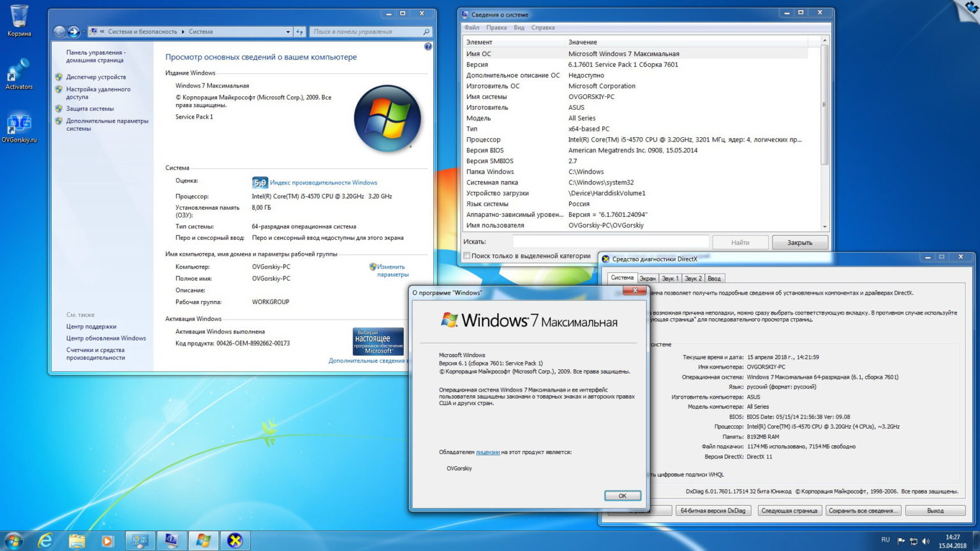The image size is (980, 551).
Task: Open the Файл menu in System Information
Action: (x=472, y=27)
